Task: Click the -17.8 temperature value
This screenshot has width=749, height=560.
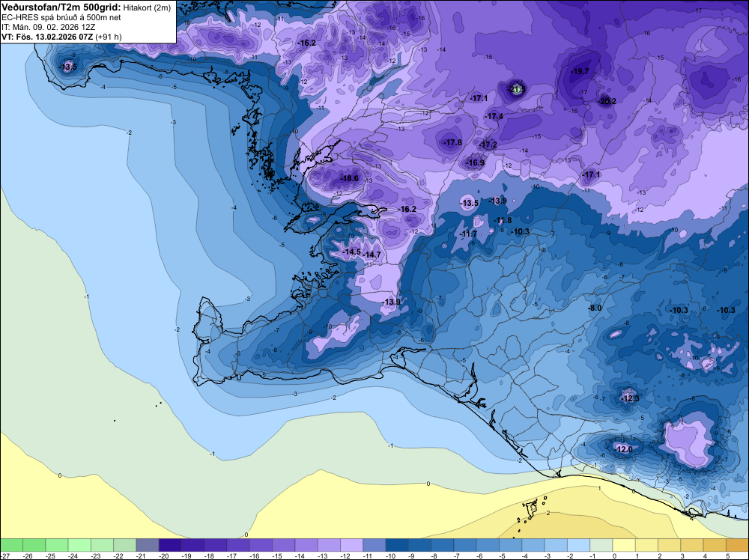Action: [453, 143]
